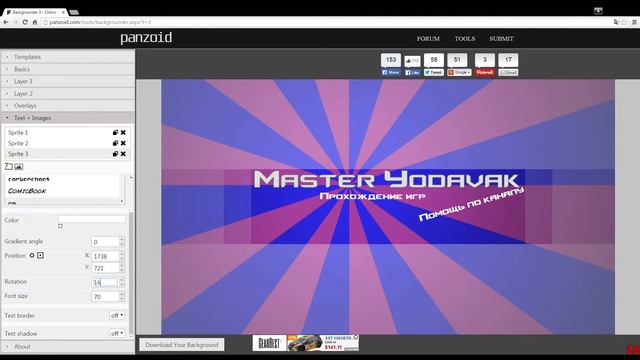Click the Gradient angle input field
640x360 pixels.
105,242
